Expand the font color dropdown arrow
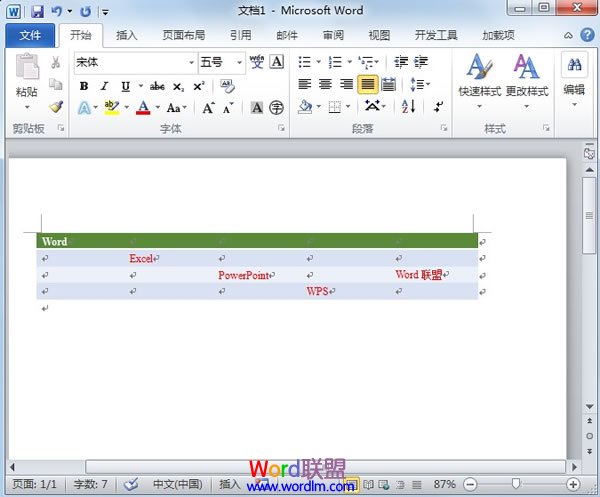Viewport: 600px width, 497px height. [x=158, y=108]
